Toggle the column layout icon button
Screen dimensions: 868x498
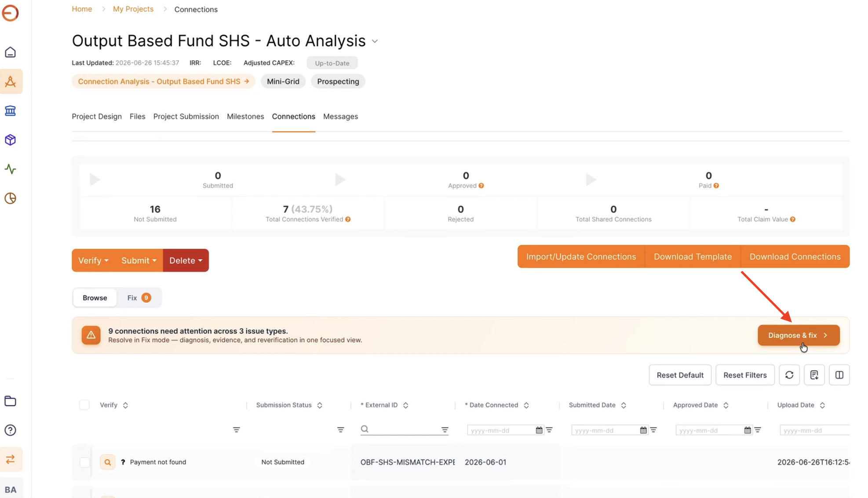[839, 375]
